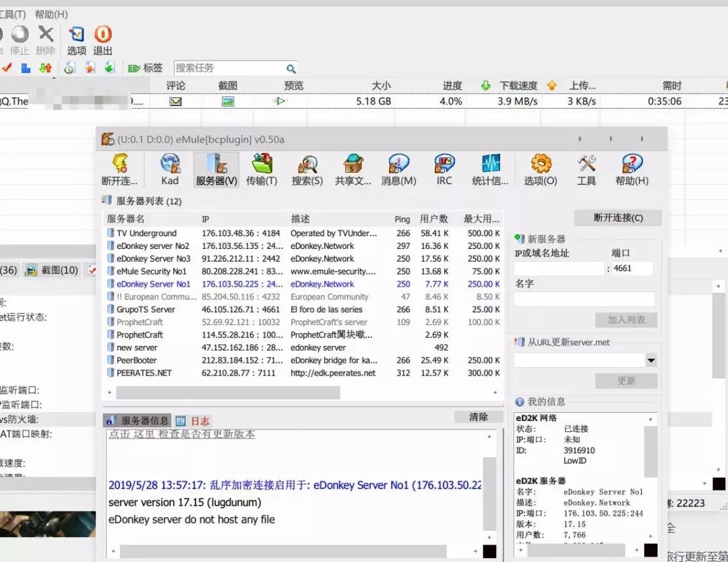This screenshot has height=562, width=728.
Task: Sort by the Users (用户数) column header
Action: (x=433, y=219)
